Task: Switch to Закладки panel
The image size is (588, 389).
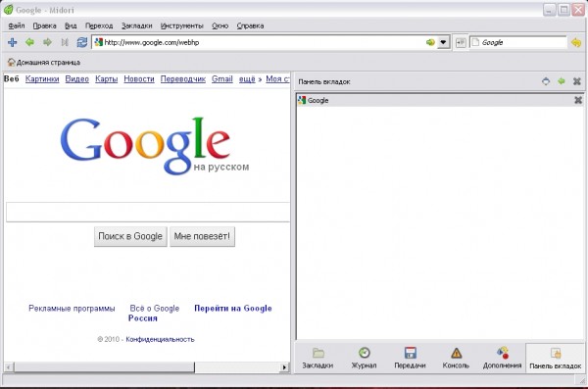Action: [318, 358]
